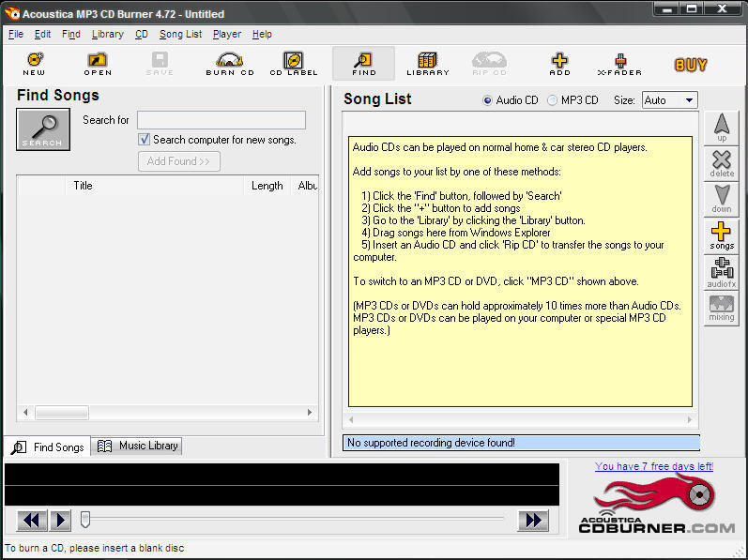Switch to the Music Library tab

point(137,446)
